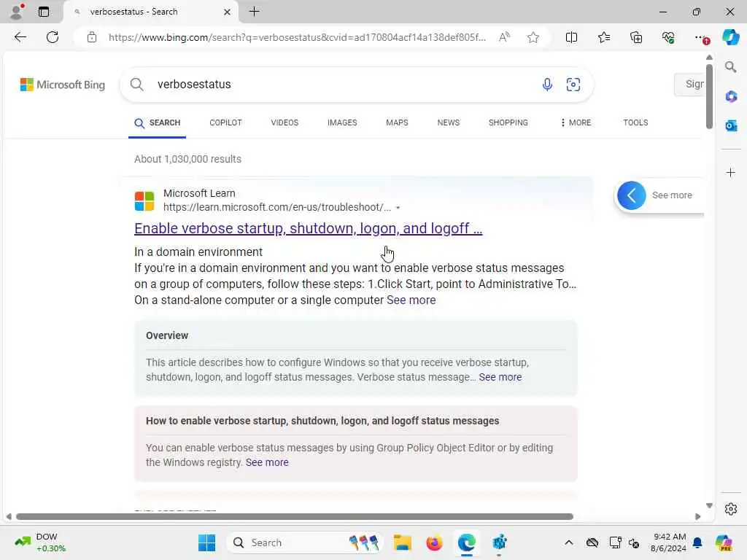Open sidebar settings gear

(x=731, y=509)
